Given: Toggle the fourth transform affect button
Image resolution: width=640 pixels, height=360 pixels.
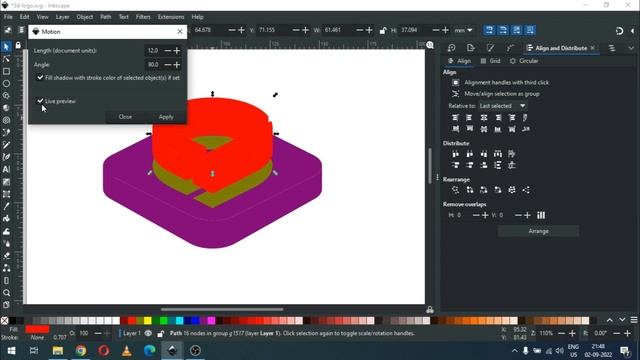Looking at the screenshot, I should (530, 30).
